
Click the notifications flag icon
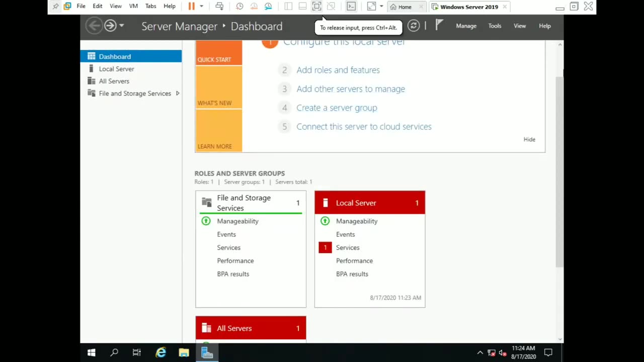(439, 25)
